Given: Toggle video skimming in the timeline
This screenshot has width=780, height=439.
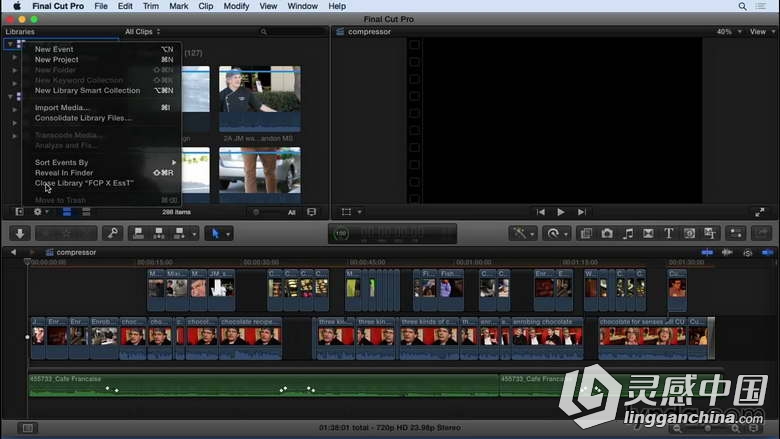Looking at the screenshot, I should pos(707,253).
